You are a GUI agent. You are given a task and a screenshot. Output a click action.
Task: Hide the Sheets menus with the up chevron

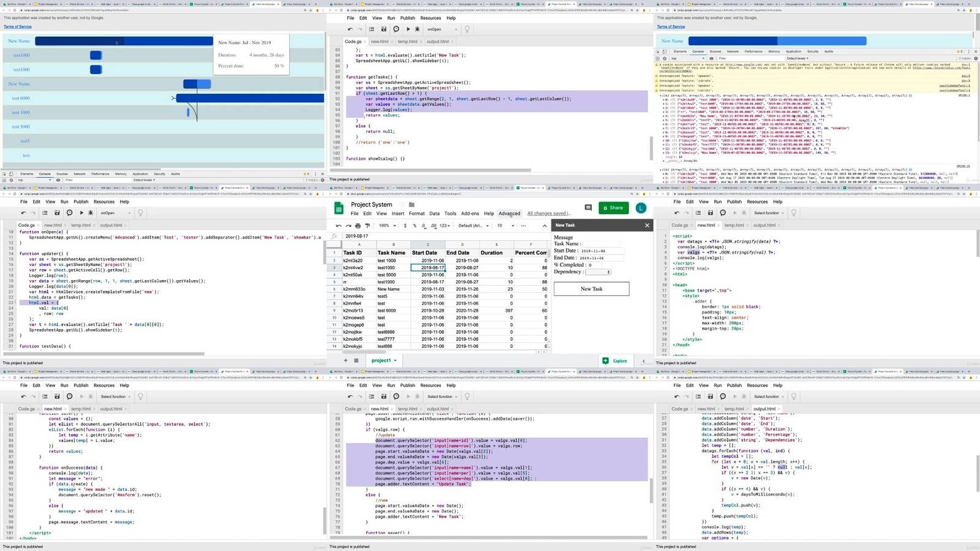click(545, 226)
